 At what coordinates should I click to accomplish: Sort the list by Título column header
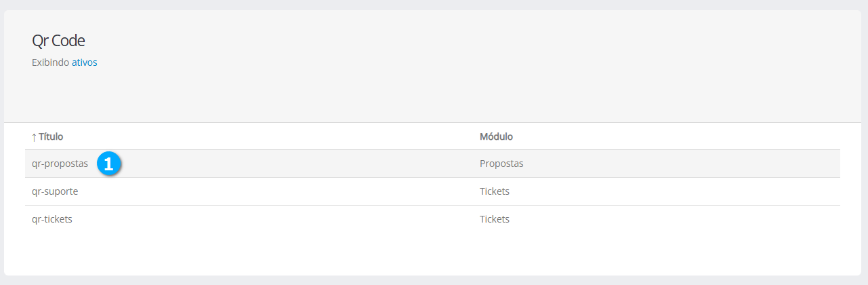click(x=51, y=136)
